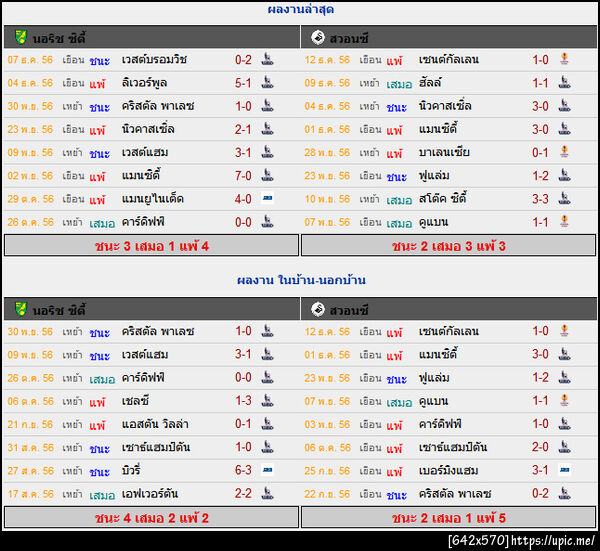600x551 pixels.
Task: Click cup icon in แมนยูไนเต็ด row
Action: click(267, 198)
